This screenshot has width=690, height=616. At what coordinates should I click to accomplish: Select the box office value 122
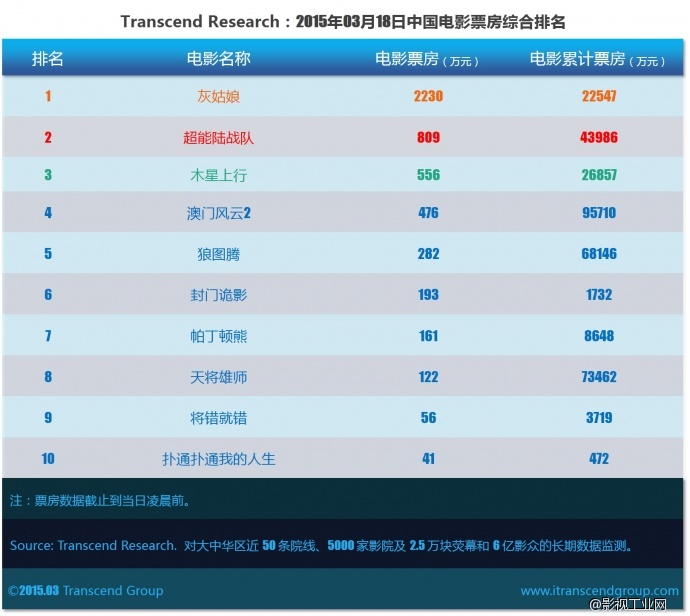(x=428, y=377)
